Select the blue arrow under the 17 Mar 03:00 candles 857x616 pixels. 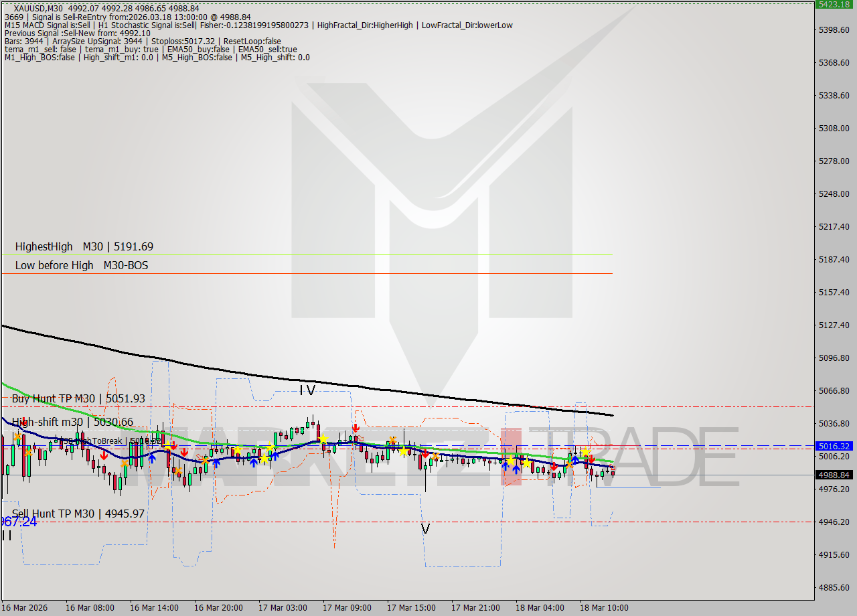tap(255, 461)
